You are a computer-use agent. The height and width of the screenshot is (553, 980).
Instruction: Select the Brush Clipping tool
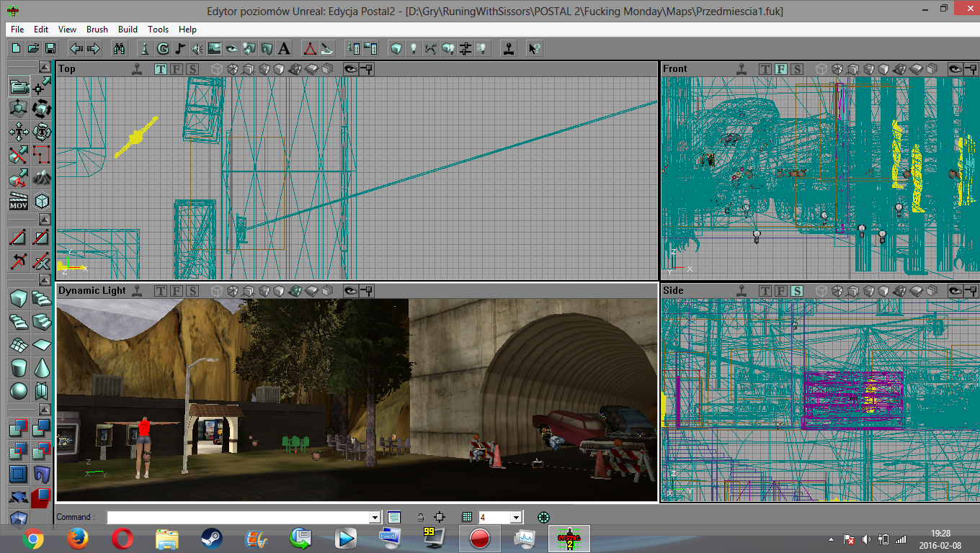[19, 155]
